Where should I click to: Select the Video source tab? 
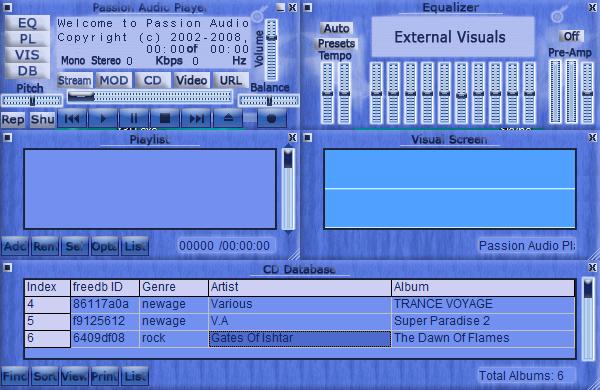click(191, 80)
